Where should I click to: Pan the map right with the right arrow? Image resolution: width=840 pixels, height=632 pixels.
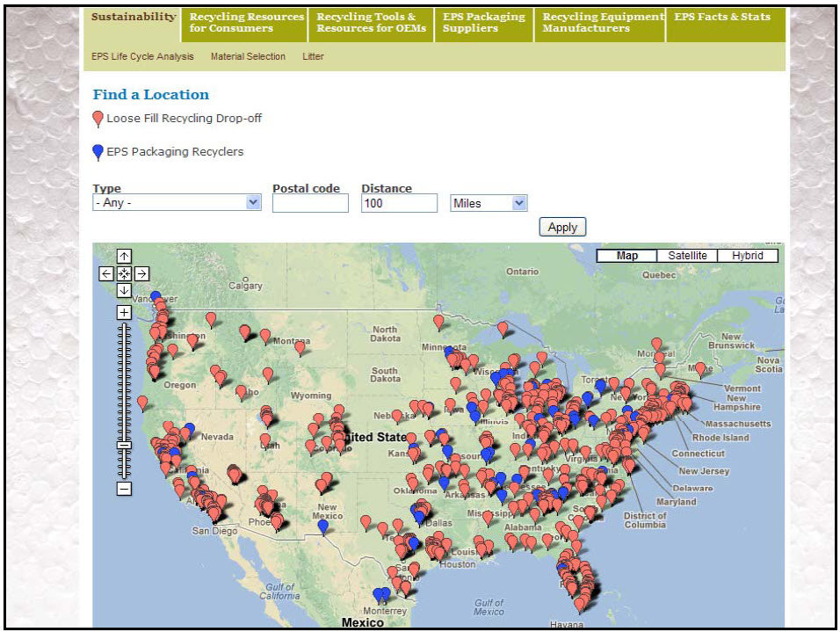click(x=141, y=274)
